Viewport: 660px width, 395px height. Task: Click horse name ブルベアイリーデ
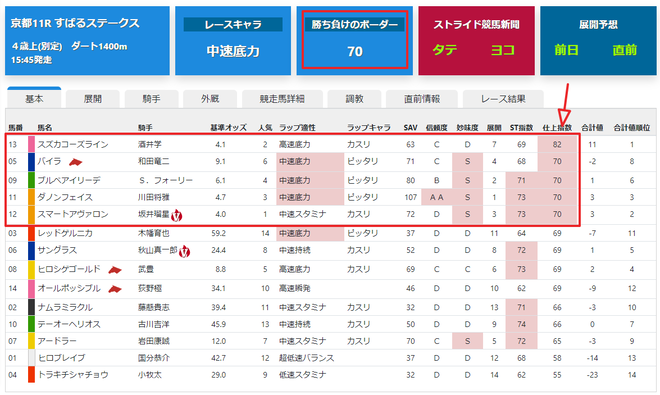point(69,180)
